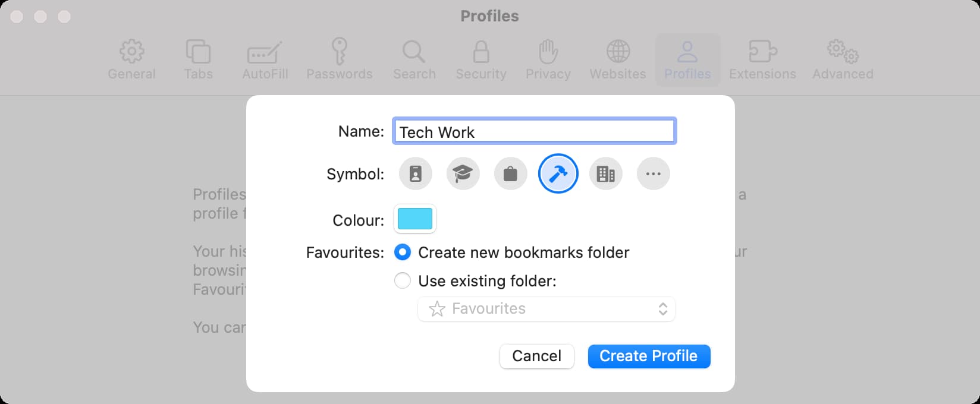Choose the graduation cap symbol
The image size is (980, 404).
tap(463, 174)
